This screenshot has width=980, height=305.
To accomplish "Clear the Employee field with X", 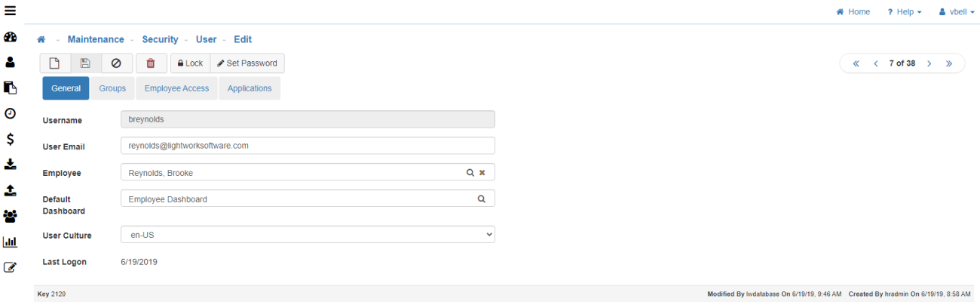I will pos(482,173).
